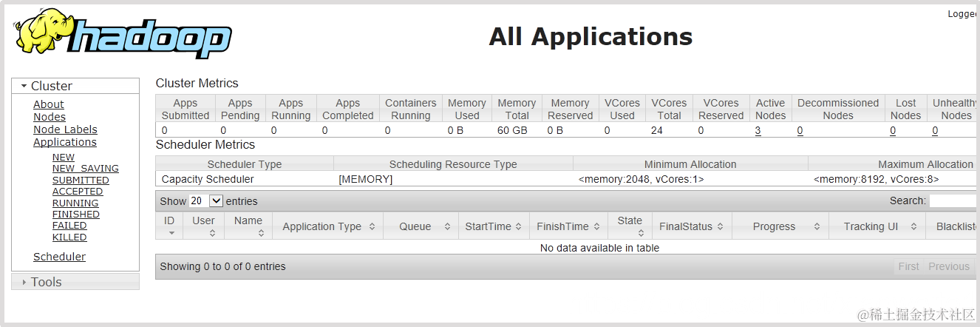This screenshot has height=327, width=980.
Task: Filter applications by NEW state
Action: [64, 157]
